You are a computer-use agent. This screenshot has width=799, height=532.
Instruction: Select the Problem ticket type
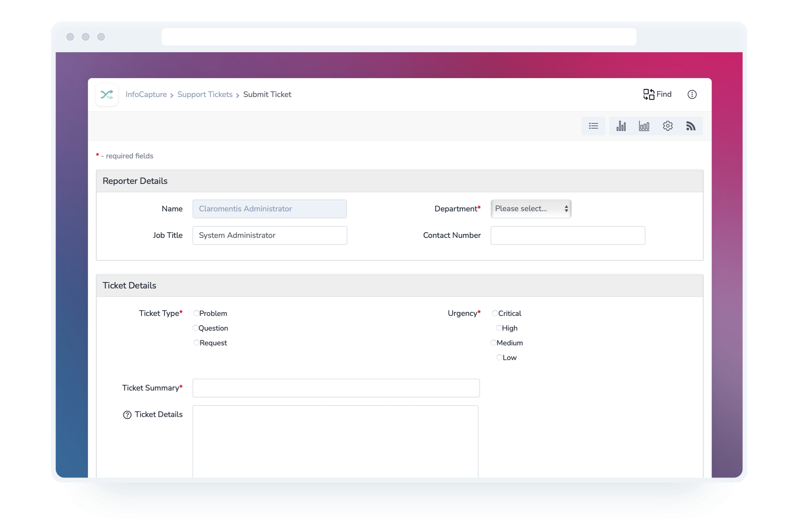tap(196, 313)
